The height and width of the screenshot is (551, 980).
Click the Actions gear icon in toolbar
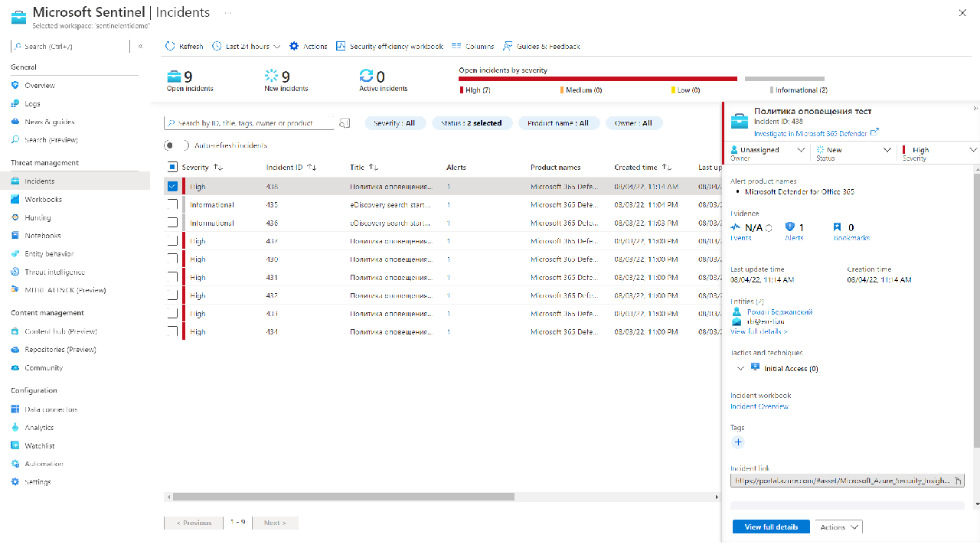[294, 46]
